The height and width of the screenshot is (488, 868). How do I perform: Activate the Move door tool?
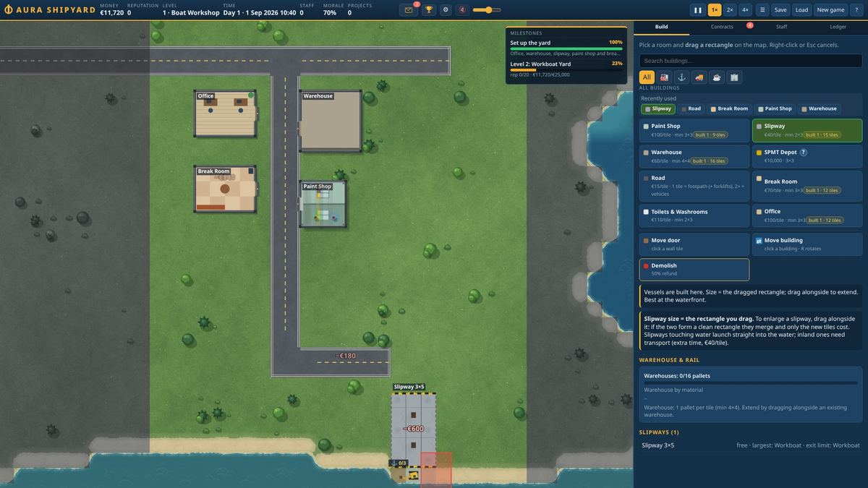(x=694, y=244)
